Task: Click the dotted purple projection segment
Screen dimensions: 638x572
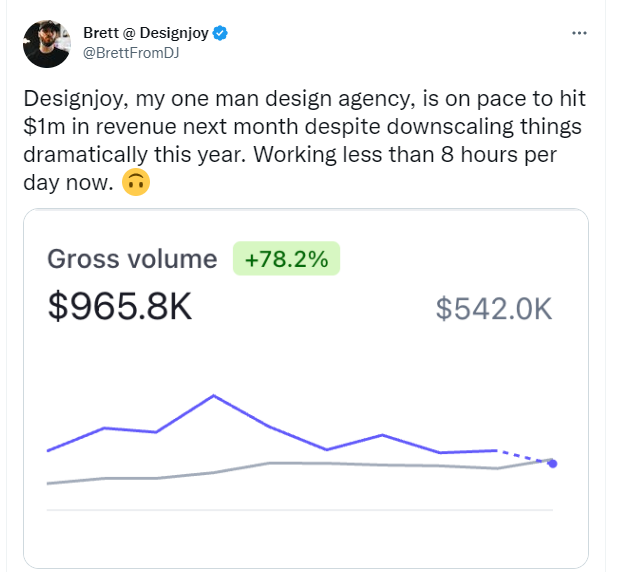Action: pos(525,457)
